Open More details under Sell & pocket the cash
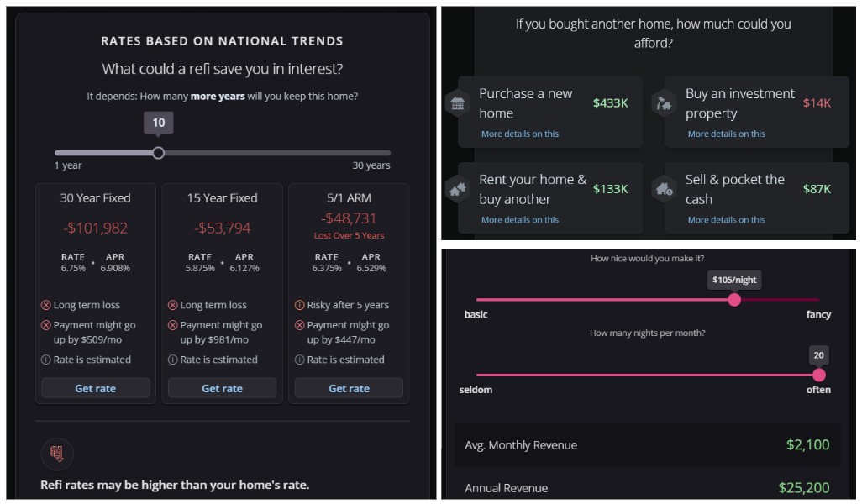The image size is (862, 504). point(726,220)
